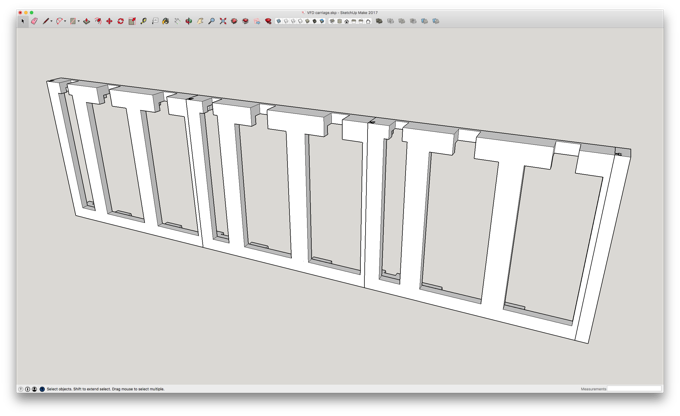
Task: Click the info circle status icon
Action: point(27,389)
